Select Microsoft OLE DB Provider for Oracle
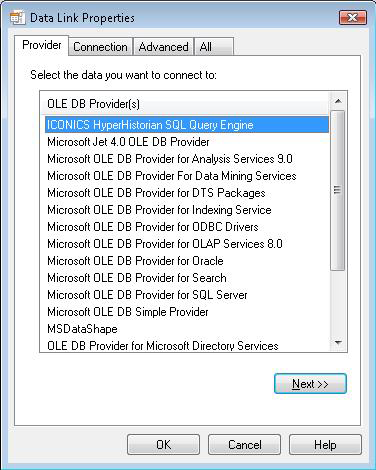This screenshot has width=376, height=470. point(187,261)
